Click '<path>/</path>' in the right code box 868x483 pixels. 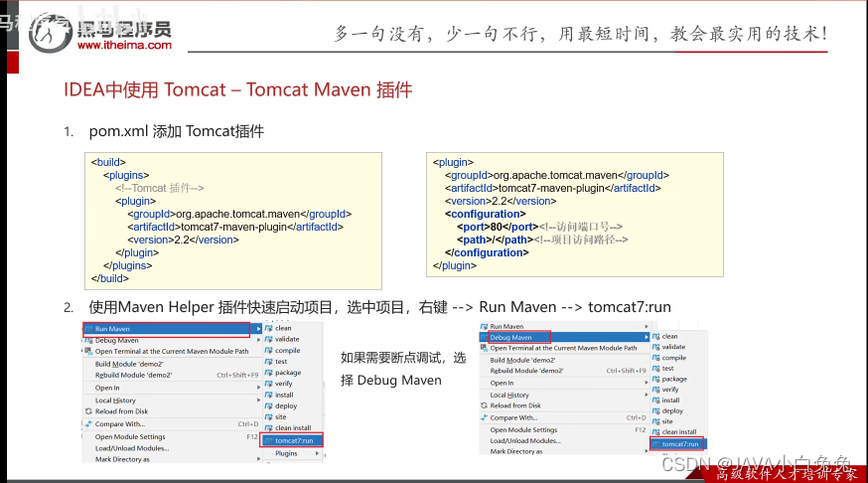pos(495,240)
